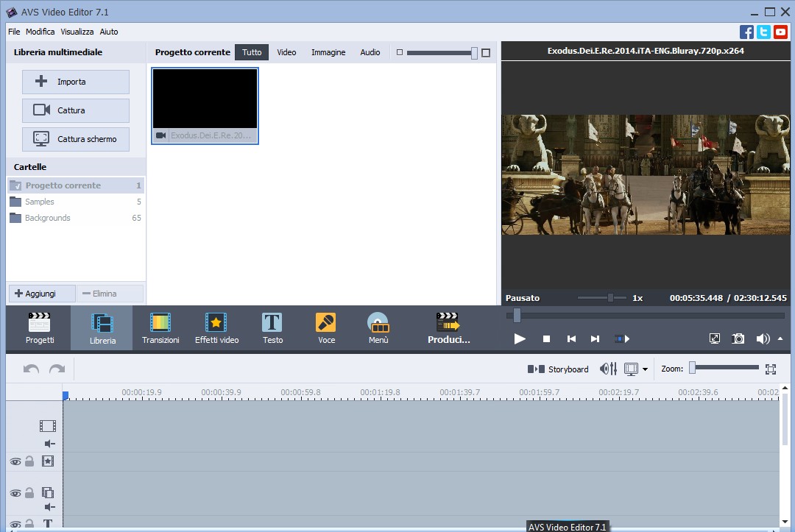The width and height of the screenshot is (795, 532).
Task: Toggle visibility of the video effects track
Action: 15,461
